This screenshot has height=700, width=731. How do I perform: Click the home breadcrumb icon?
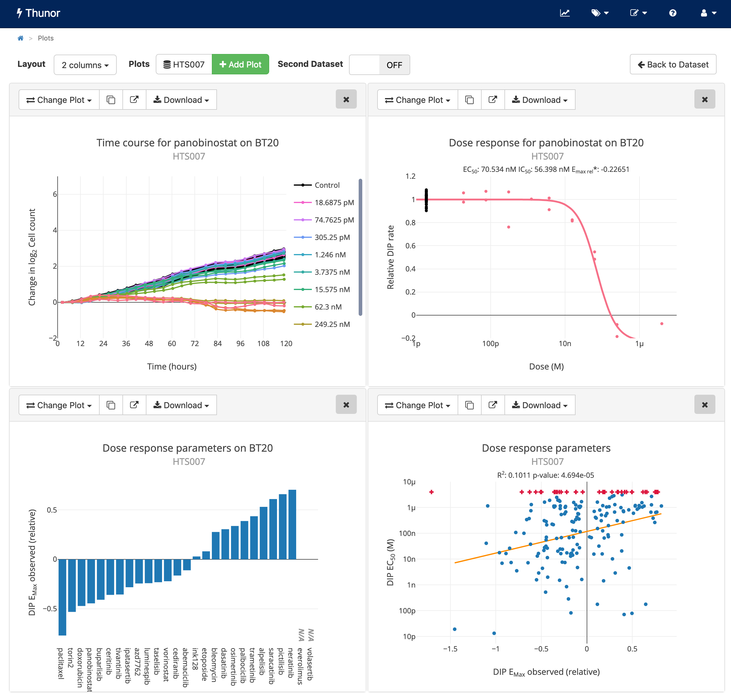point(20,38)
